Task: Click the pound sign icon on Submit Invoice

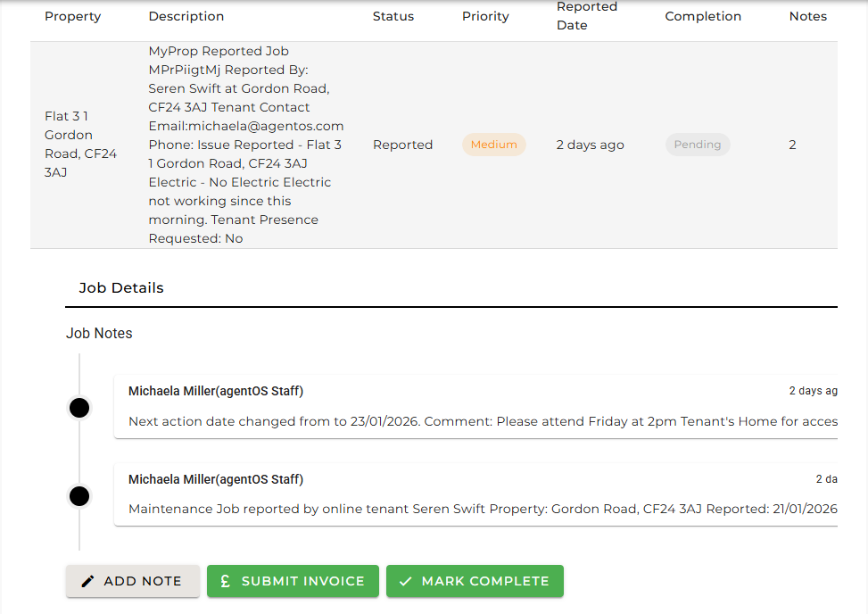Action: pos(225,581)
